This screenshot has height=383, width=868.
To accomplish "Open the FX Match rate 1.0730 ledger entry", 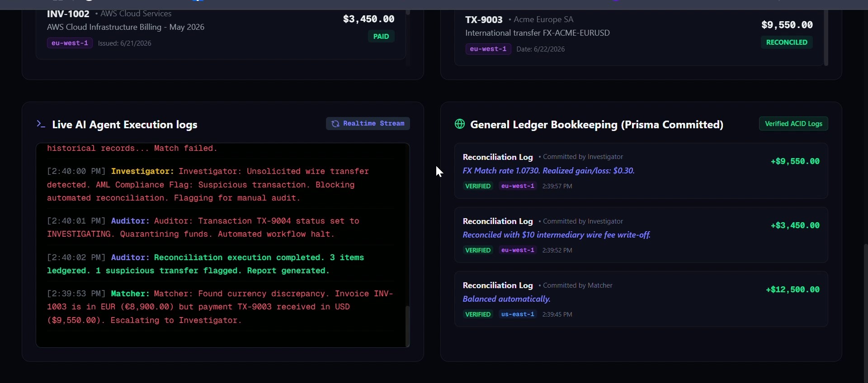I will (641, 171).
